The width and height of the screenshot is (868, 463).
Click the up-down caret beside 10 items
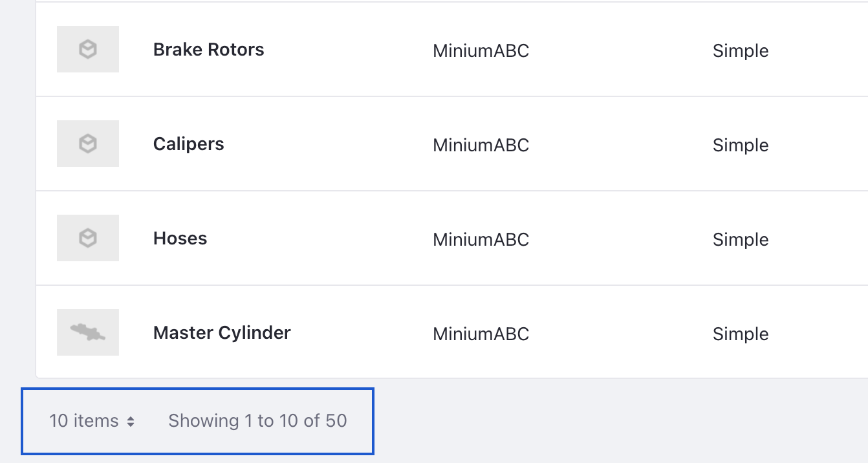[x=131, y=422]
